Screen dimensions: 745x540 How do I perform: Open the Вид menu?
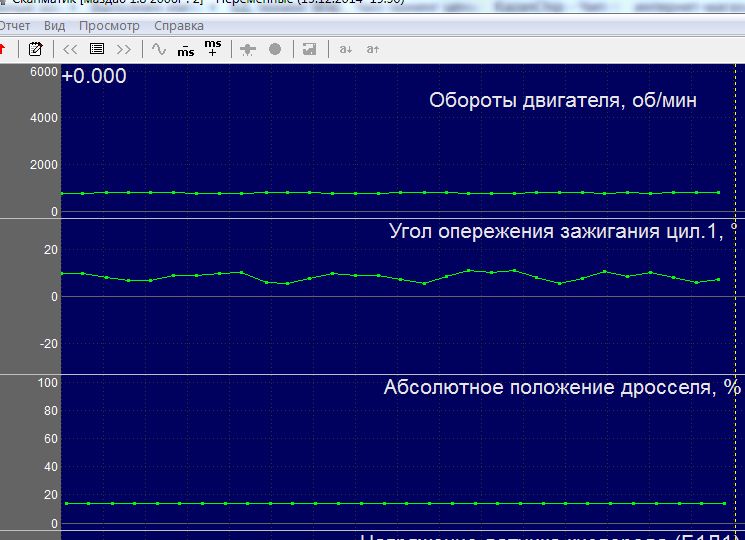click(55, 26)
